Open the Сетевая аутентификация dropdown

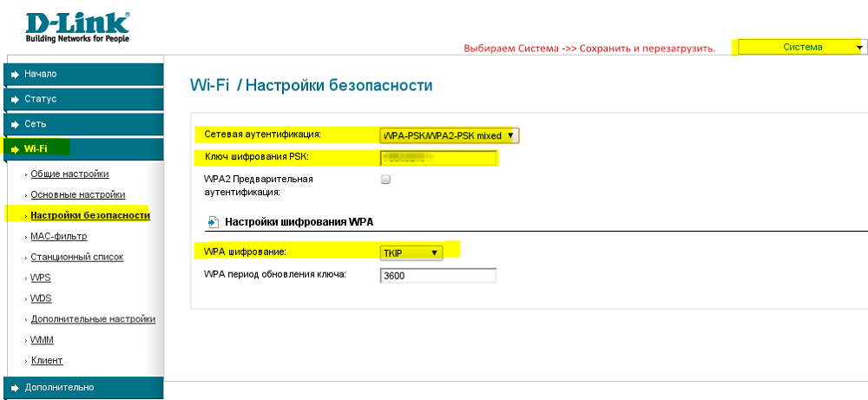(450, 135)
